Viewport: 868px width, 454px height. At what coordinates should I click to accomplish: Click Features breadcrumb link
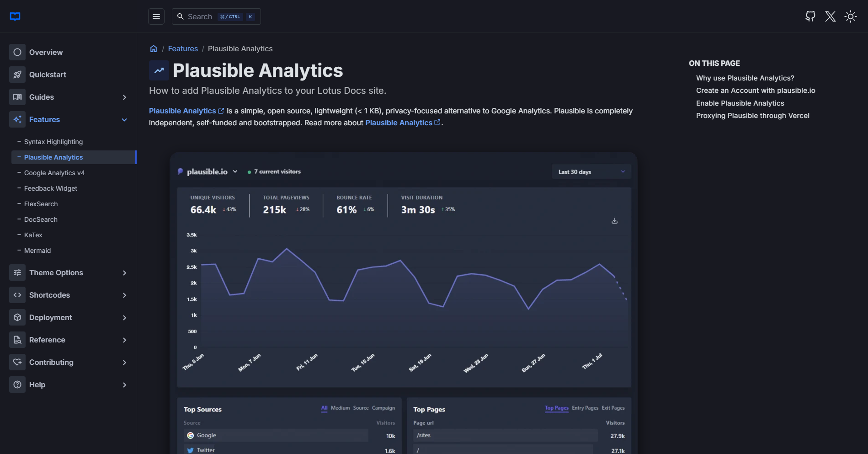pyautogui.click(x=183, y=48)
